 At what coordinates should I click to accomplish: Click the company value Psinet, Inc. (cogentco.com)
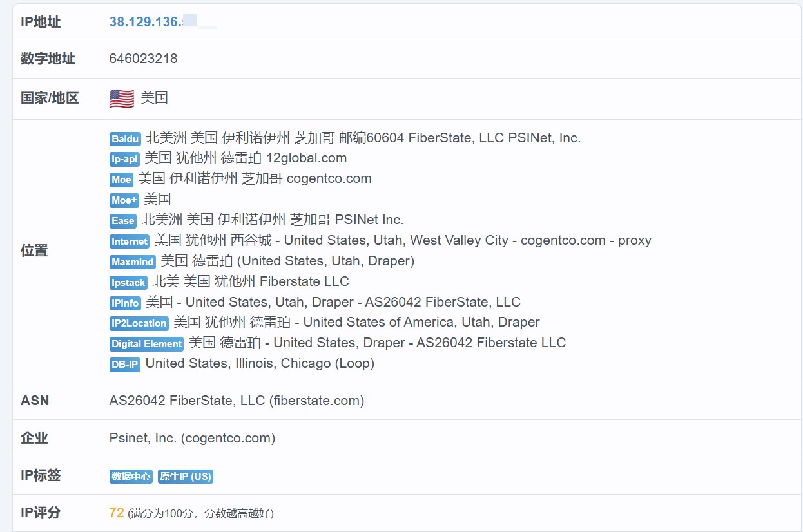(x=193, y=439)
